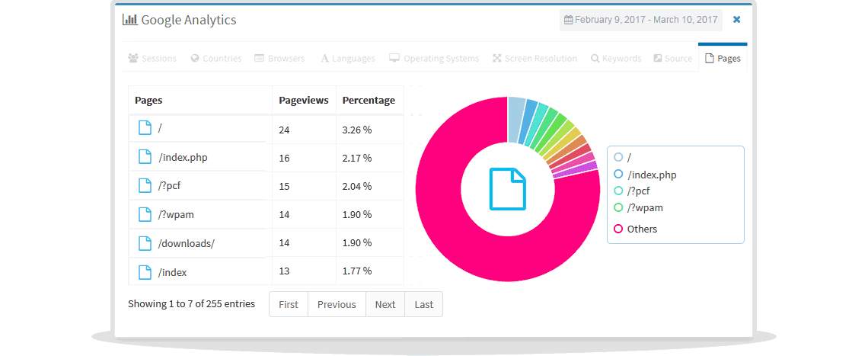Click the page icon beside /?wpam
Image resolution: width=868 pixels, height=356 pixels.
coord(145,214)
